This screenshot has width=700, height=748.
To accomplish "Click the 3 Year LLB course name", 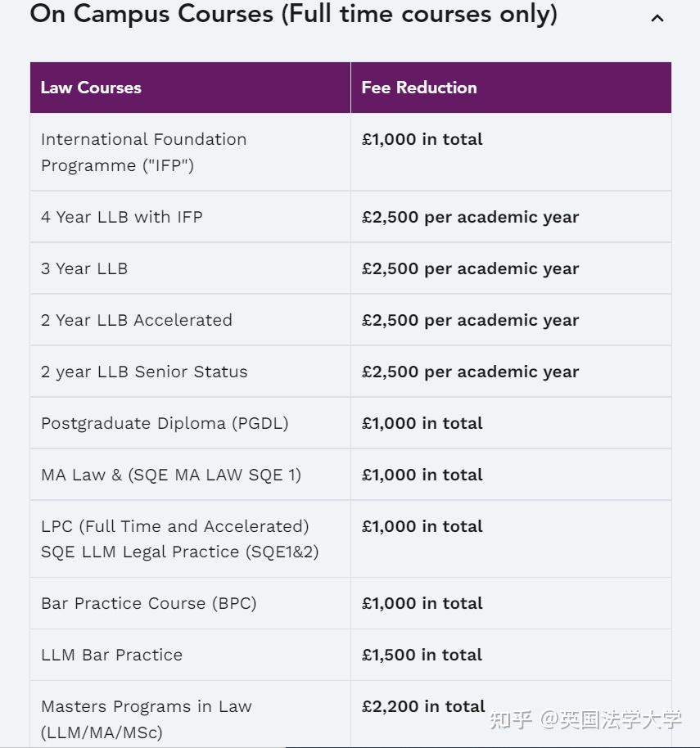I will point(84,268).
